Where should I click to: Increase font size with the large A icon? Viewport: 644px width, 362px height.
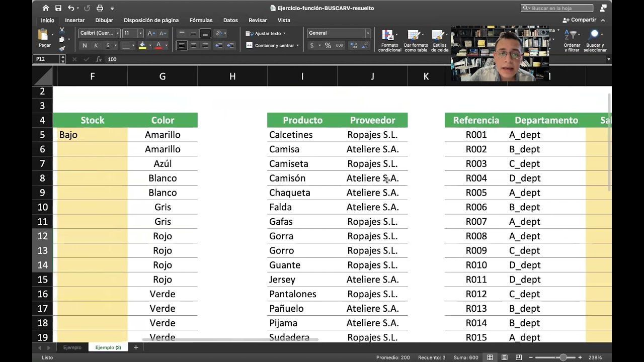150,33
